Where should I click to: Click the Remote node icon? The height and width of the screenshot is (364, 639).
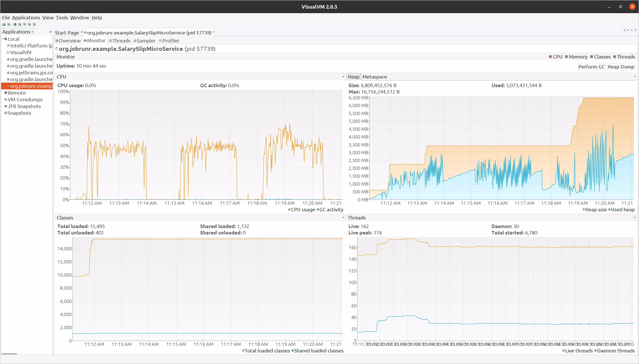pyautogui.click(x=6, y=93)
